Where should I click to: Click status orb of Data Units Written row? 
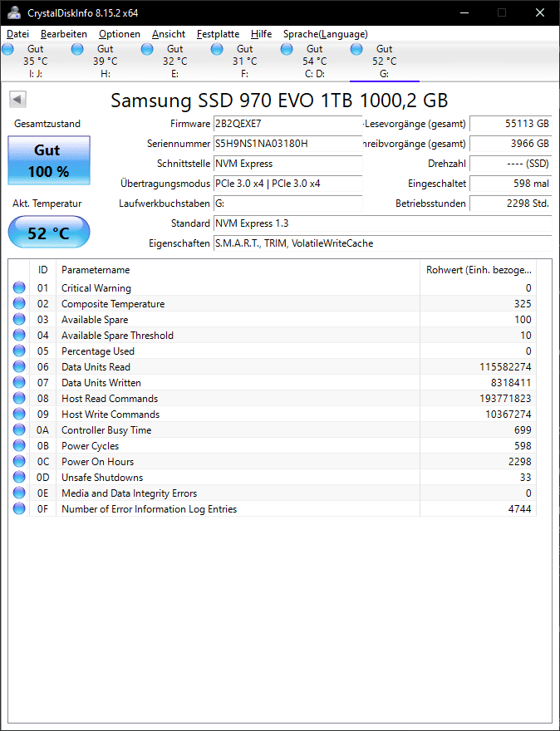19,383
